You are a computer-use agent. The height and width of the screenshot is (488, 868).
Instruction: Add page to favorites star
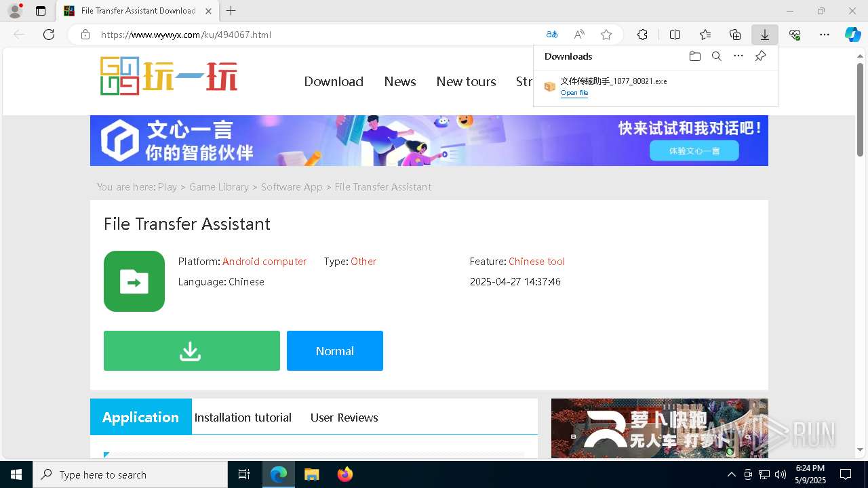tap(606, 35)
